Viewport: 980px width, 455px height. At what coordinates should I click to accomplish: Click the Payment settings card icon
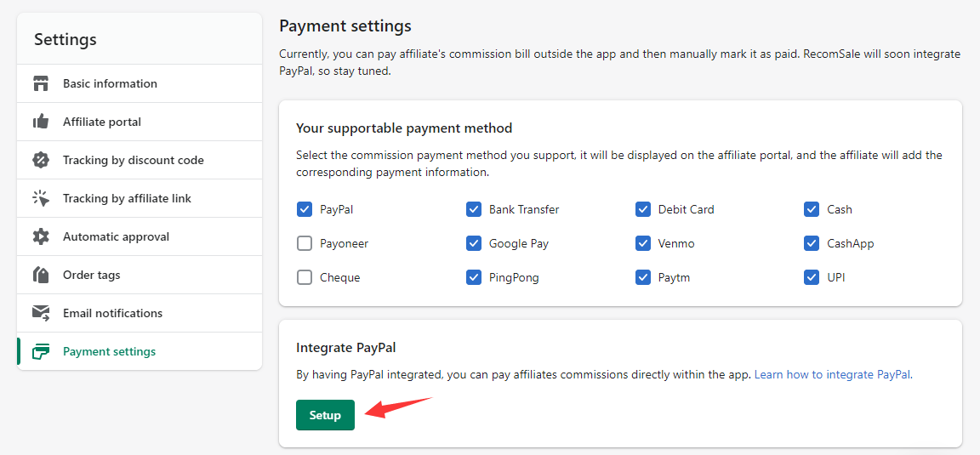pos(41,351)
